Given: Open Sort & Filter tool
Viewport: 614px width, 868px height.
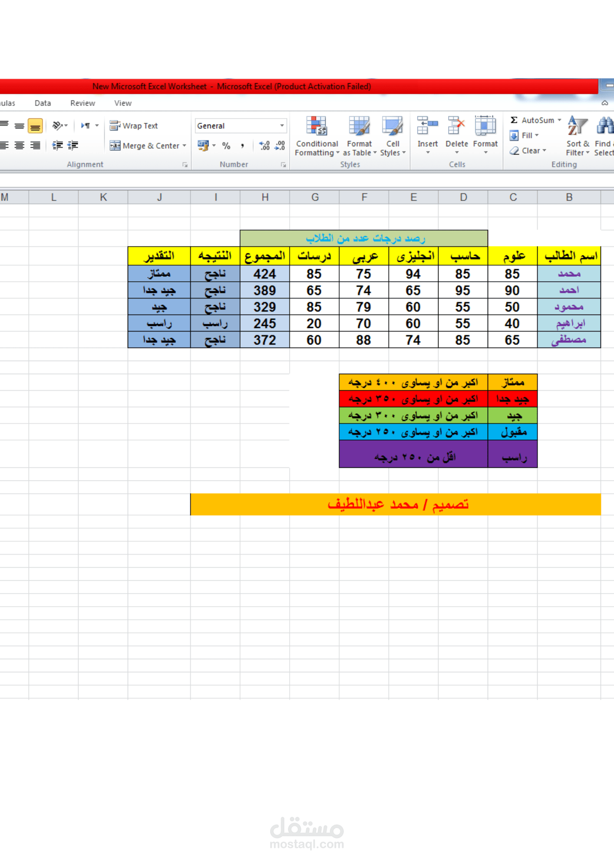Looking at the screenshot, I should point(578,136).
